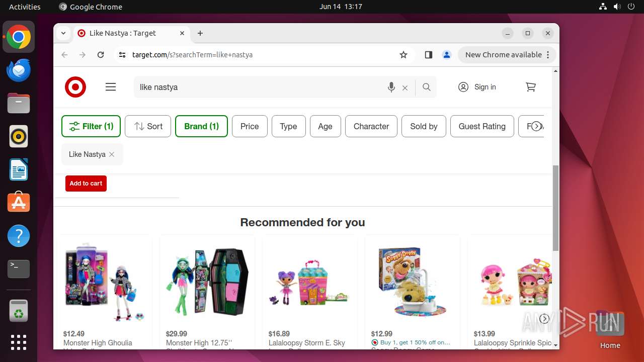Image resolution: width=644 pixels, height=362 pixels.
Task: Open Help from the dock
Action: [x=19, y=236]
